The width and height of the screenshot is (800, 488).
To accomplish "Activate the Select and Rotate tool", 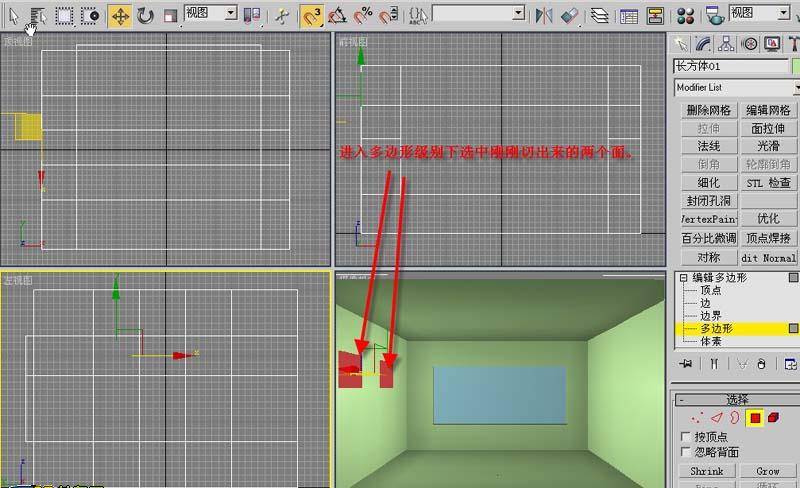I will 145,16.
